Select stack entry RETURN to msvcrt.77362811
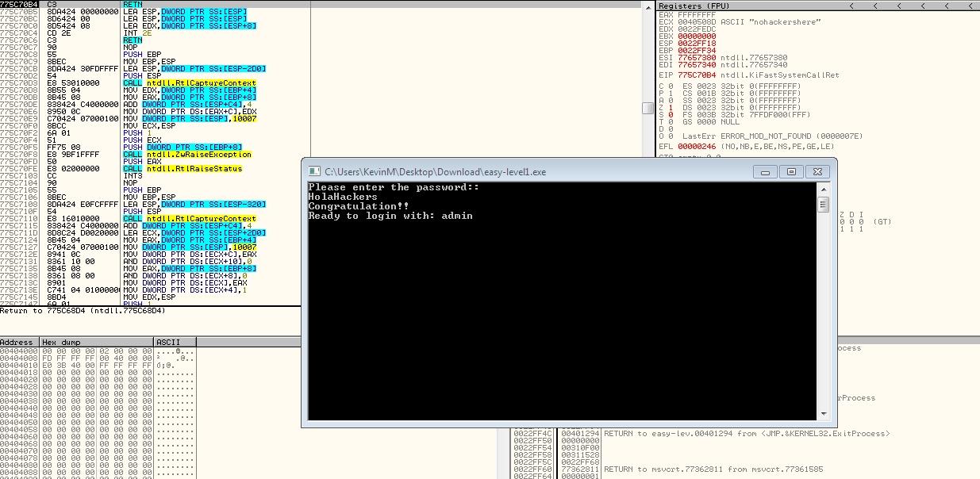The height and width of the screenshot is (479, 980). click(x=713, y=469)
